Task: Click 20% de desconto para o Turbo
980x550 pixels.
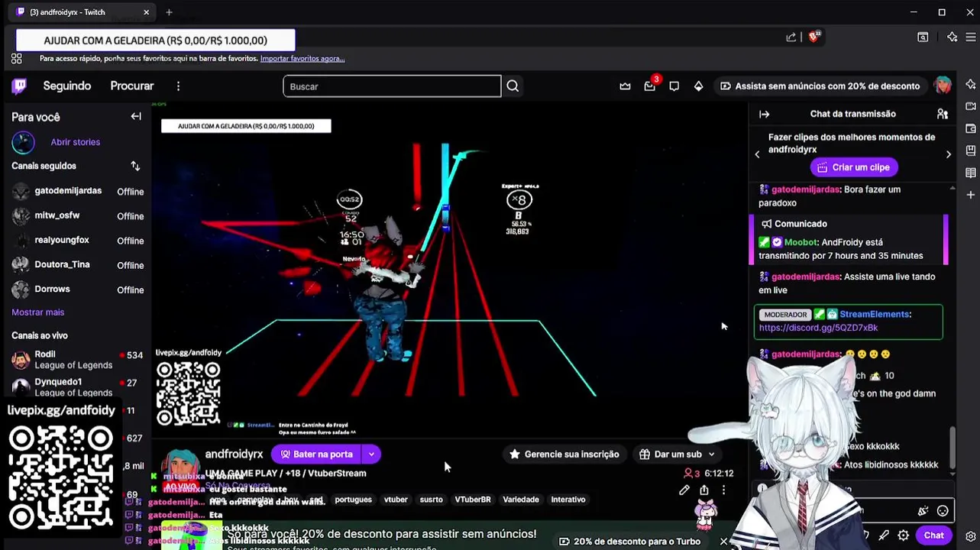Action: click(629, 541)
